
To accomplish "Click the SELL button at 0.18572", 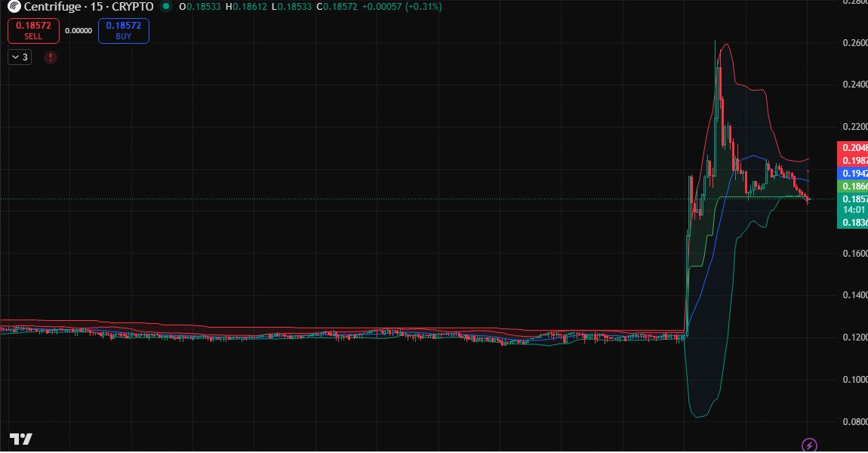I will pyautogui.click(x=33, y=31).
